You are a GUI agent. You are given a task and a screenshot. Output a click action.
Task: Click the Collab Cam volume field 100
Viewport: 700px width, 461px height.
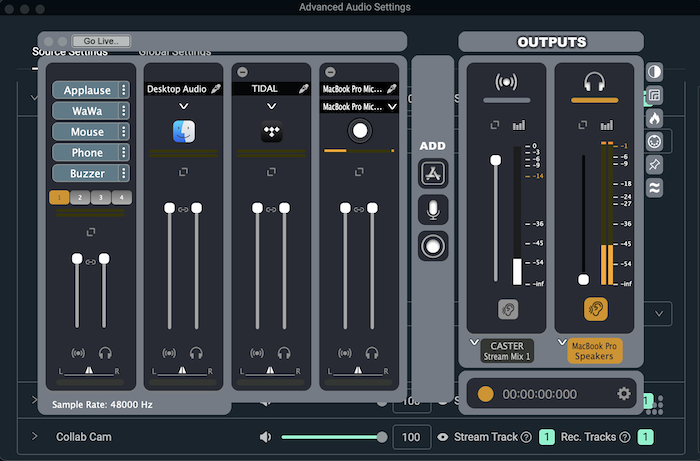pos(411,437)
